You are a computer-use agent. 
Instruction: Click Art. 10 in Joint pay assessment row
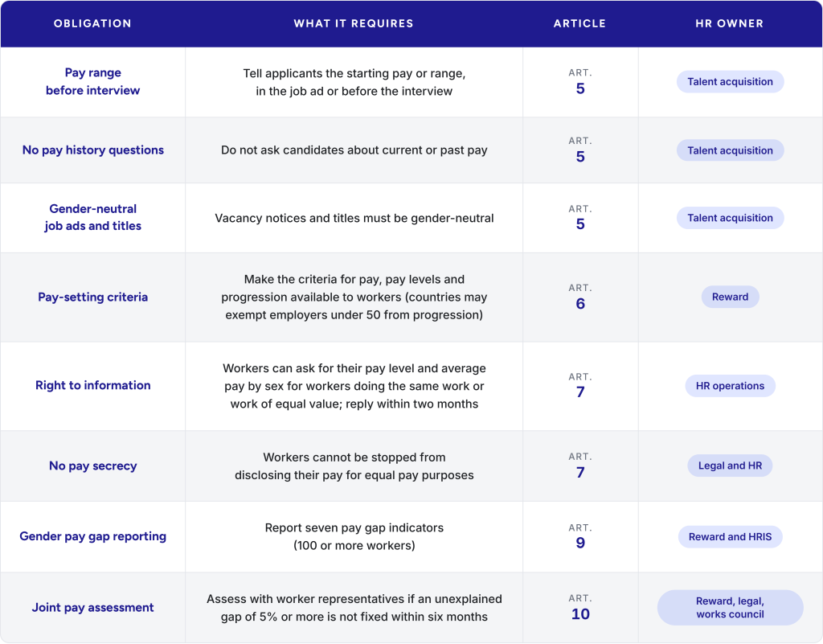[580, 607]
